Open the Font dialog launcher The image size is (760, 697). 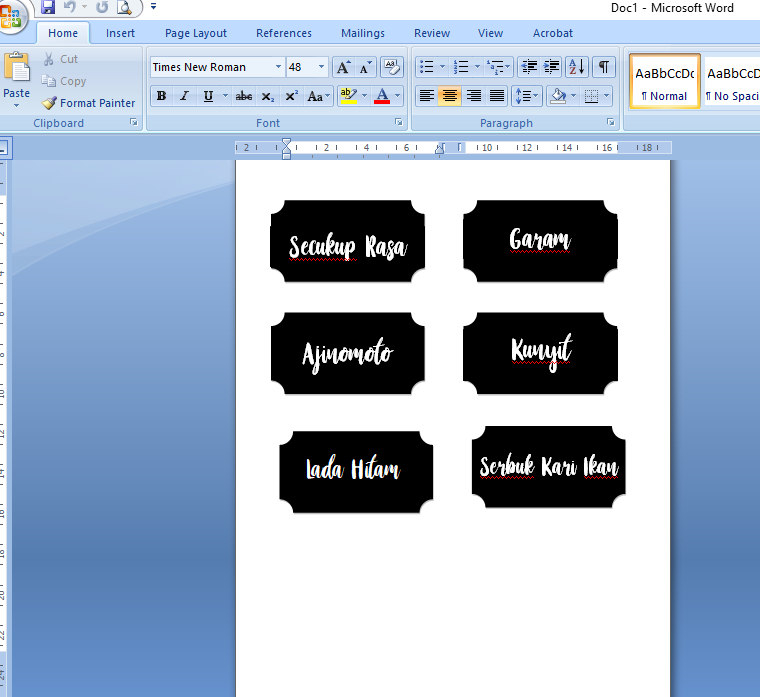(399, 123)
